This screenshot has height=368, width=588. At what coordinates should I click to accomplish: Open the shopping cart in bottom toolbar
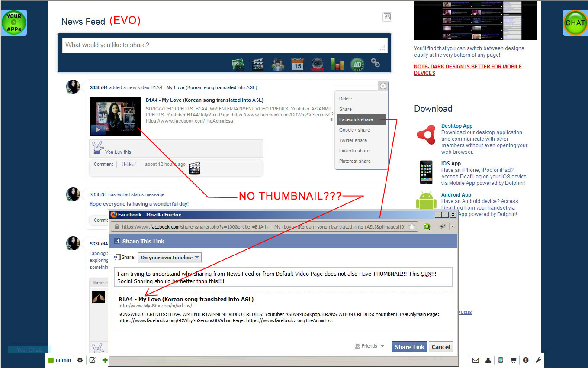click(x=513, y=360)
